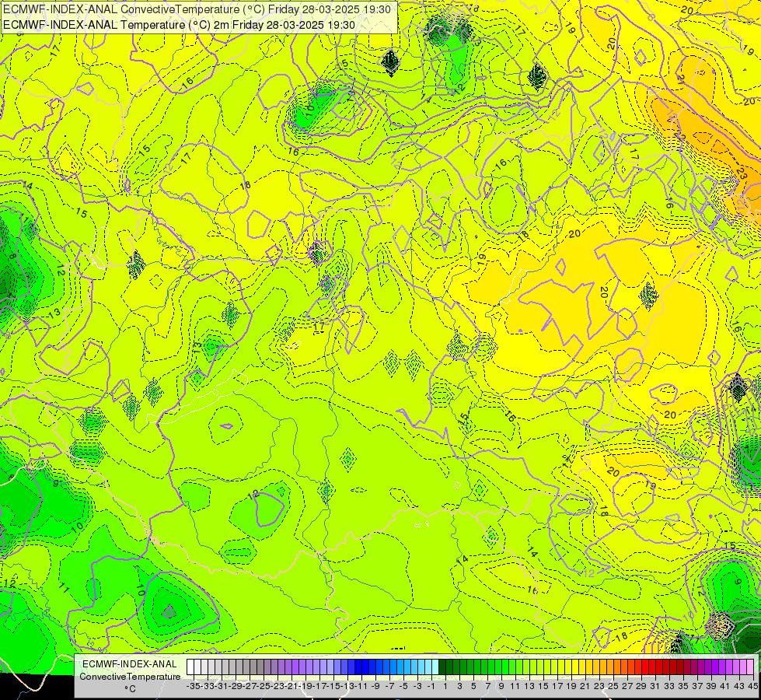The width and height of the screenshot is (761, 700).
Task: Click legend scale value -5
Action: pyautogui.click(x=403, y=686)
